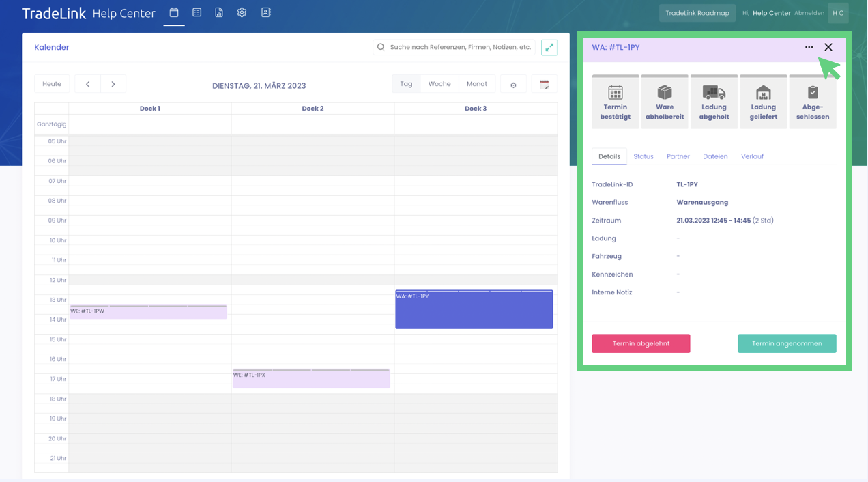Set status to Termin bestätigt
The width and height of the screenshot is (868, 482).
pyautogui.click(x=615, y=102)
